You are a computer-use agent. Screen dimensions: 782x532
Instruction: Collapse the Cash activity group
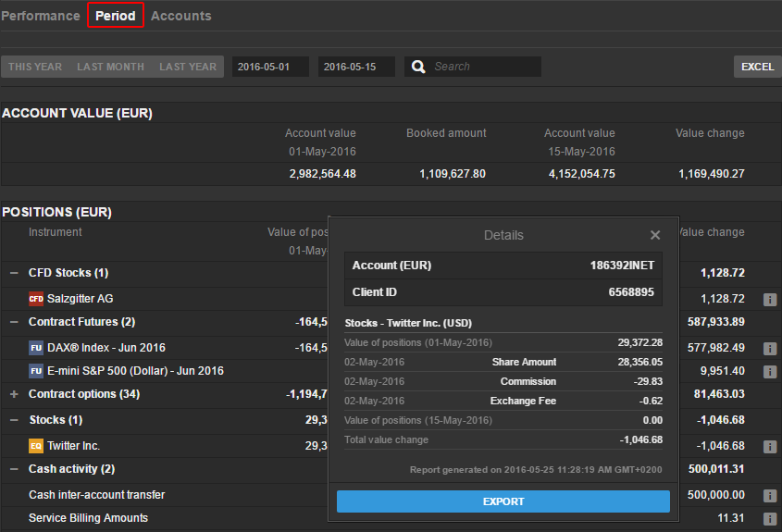(14, 469)
